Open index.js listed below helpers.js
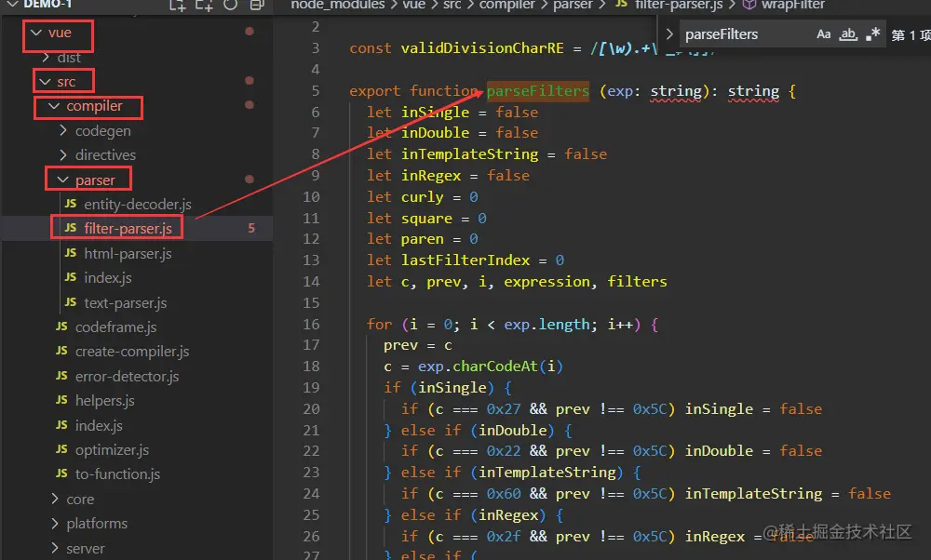Screen dimensions: 931x560 pyautogui.click(x=99, y=425)
